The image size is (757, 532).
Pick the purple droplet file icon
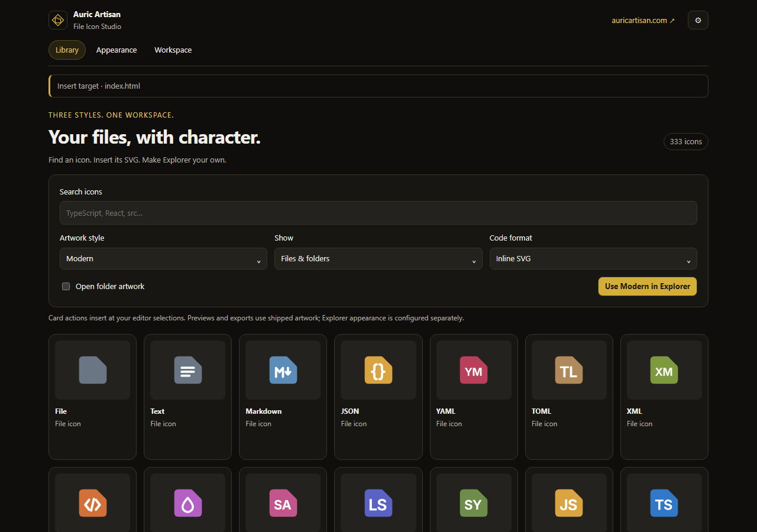[x=188, y=503]
